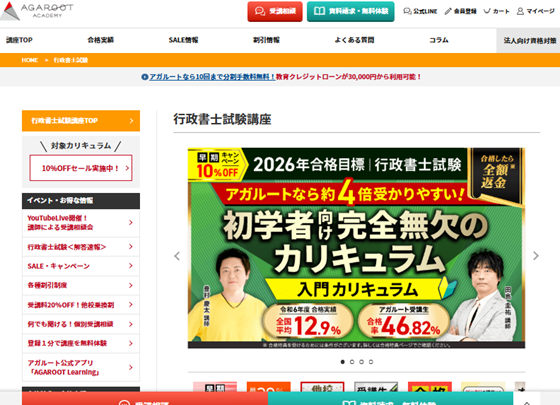Screen dimensions: 560x405
Task: Click the red 合格 banner thumbnail
Action: (x=430, y=386)
